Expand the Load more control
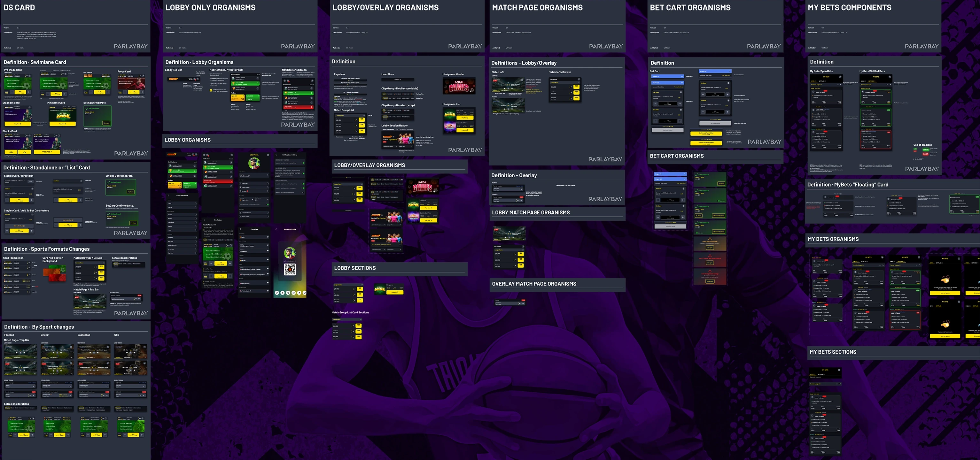Viewport: 980px width, 460px height. click(348, 211)
